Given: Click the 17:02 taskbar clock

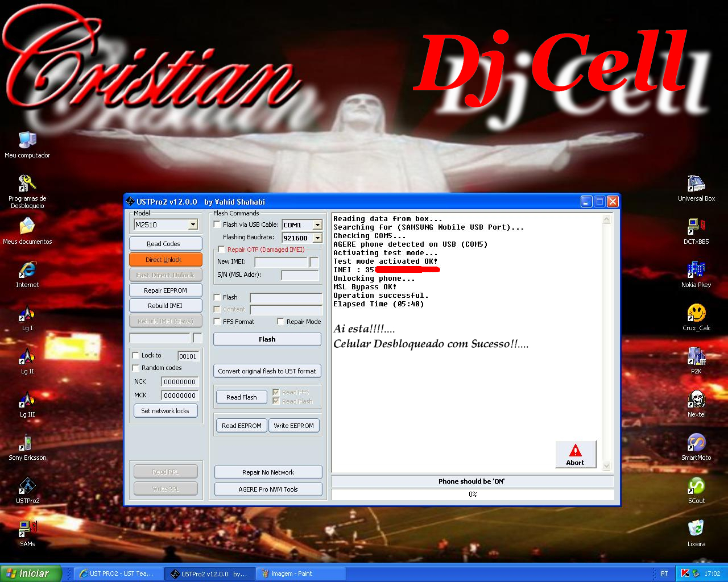Looking at the screenshot, I should [712, 573].
